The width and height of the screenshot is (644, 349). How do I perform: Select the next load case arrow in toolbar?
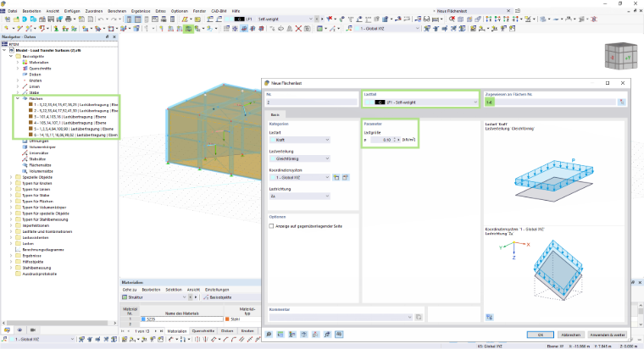(x=322, y=19)
